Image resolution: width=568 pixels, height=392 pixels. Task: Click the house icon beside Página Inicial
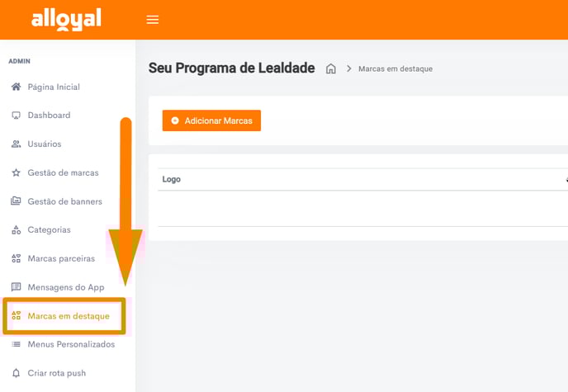click(16, 87)
